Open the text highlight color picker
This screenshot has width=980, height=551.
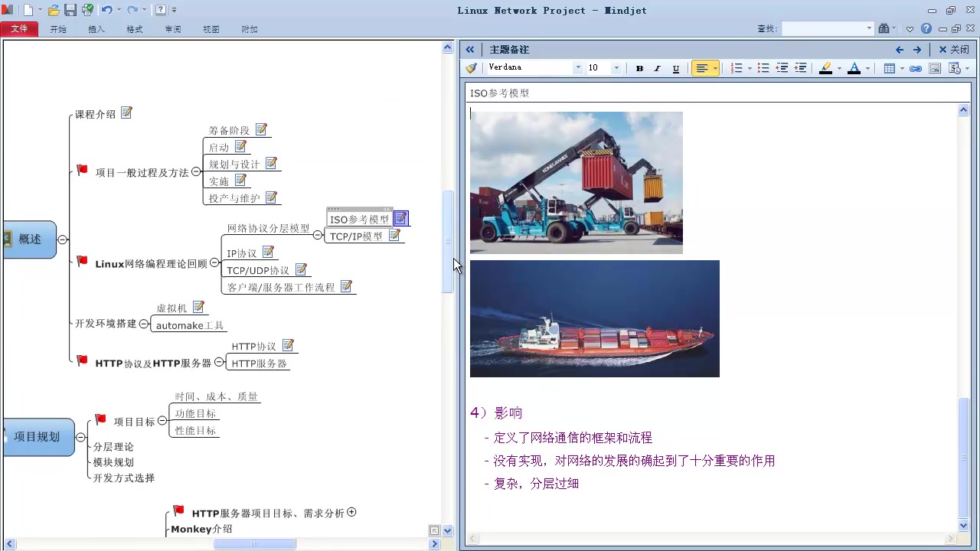(839, 68)
